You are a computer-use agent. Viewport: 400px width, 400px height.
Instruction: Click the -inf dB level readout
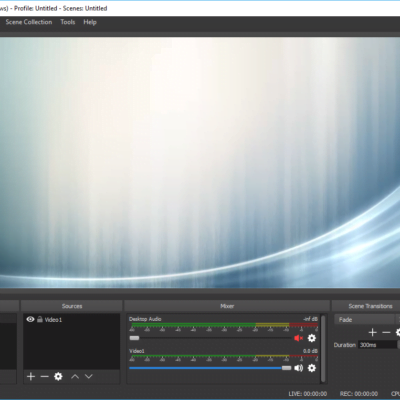tap(310, 319)
